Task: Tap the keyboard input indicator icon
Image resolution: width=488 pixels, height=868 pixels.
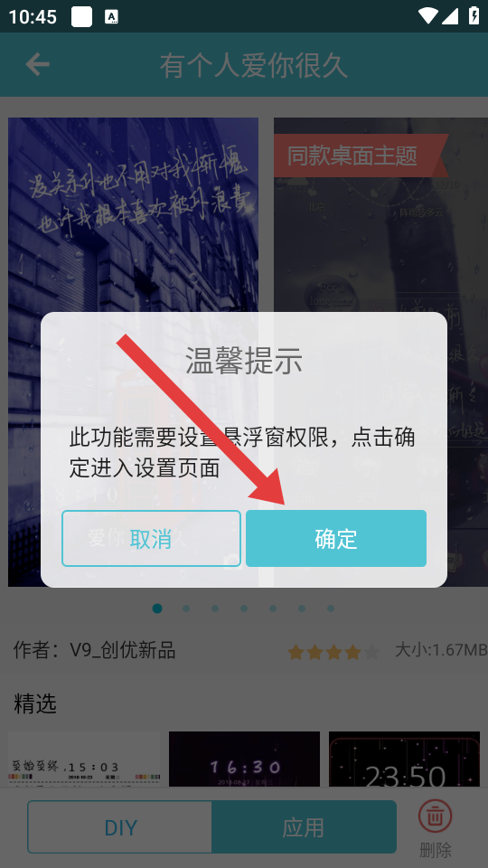Action: (x=112, y=17)
